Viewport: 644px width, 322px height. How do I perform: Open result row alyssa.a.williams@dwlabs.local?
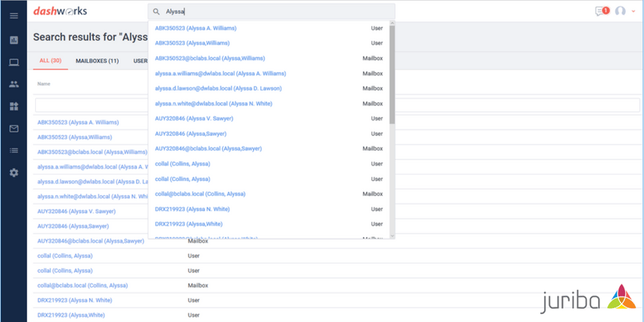93,166
